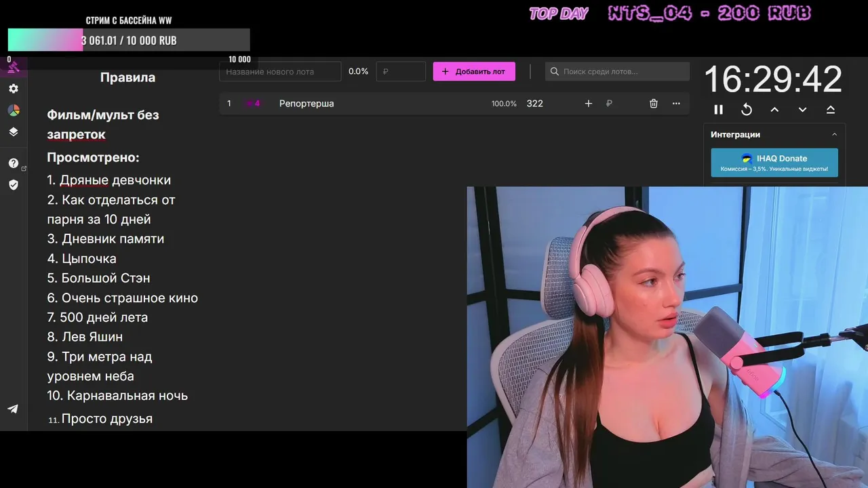Click the donation goal progress bar

pyautogui.click(x=129, y=40)
